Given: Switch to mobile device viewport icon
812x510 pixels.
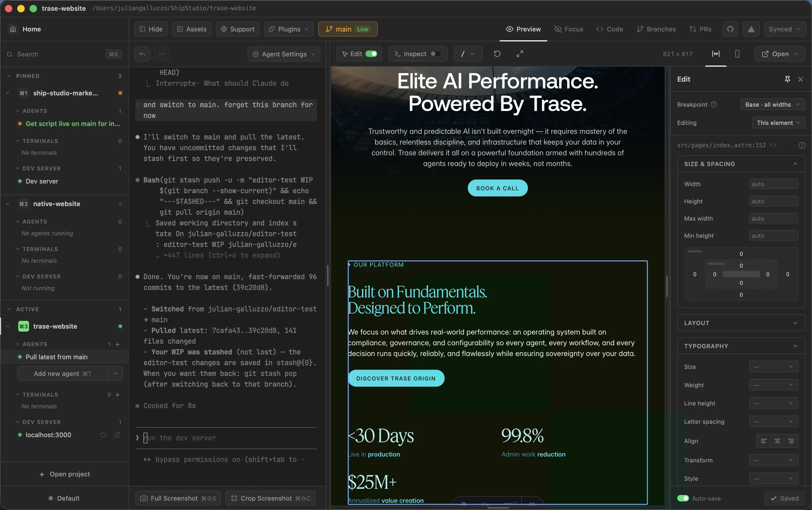Looking at the screenshot, I should (737, 54).
